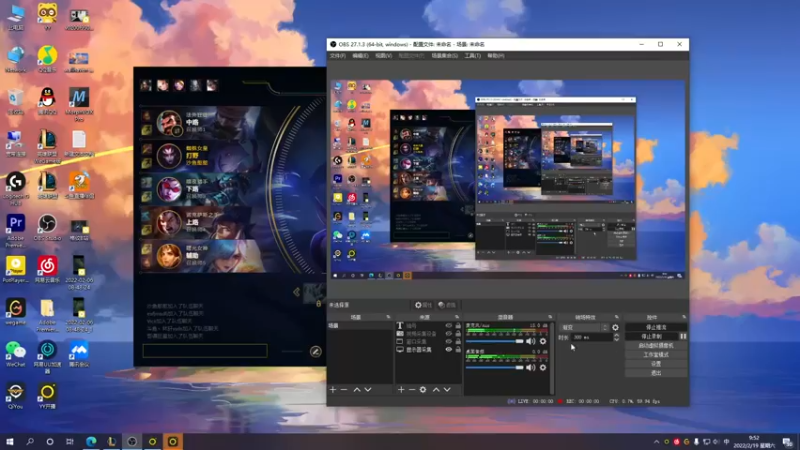The image size is (800, 450).
Task: Toggle lock on 窗口采集 source
Action: coord(458,342)
